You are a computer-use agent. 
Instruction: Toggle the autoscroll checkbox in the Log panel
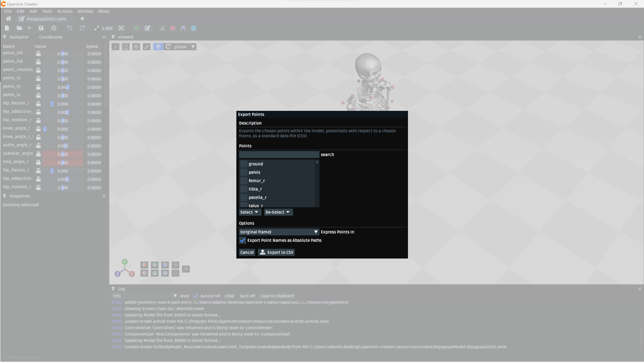click(x=196, y=296)
